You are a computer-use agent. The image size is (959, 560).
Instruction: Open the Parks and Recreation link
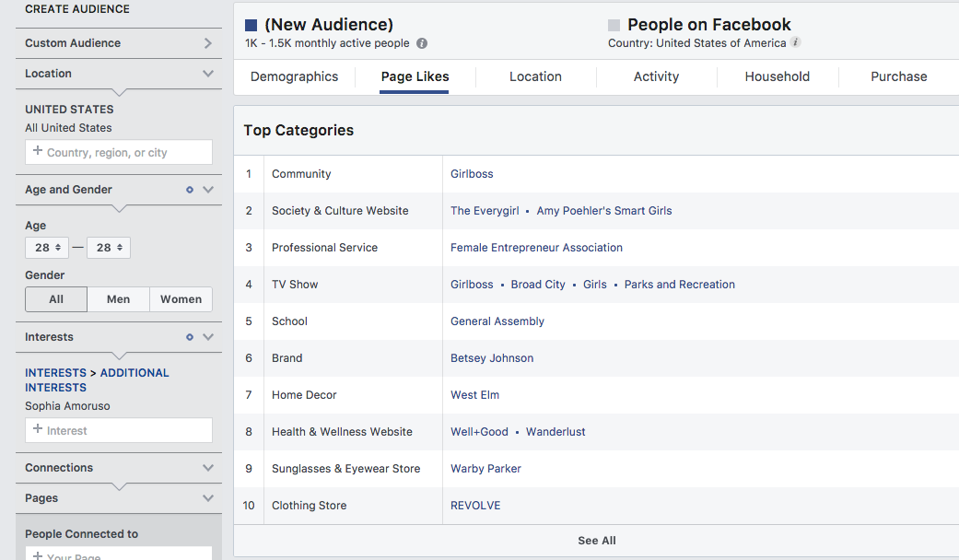pyautogui.click(x=680, y=285)
